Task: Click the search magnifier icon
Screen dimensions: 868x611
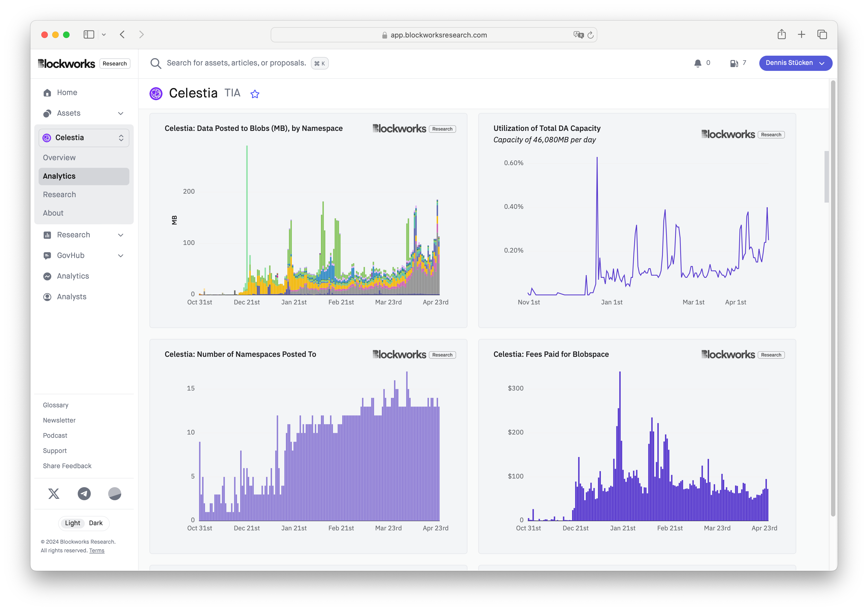Action: pos(156,63)
